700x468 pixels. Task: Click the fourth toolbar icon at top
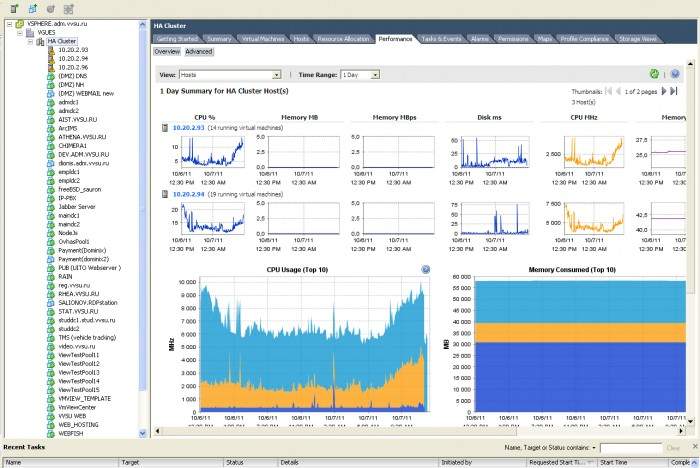click(x=67, y=8)
